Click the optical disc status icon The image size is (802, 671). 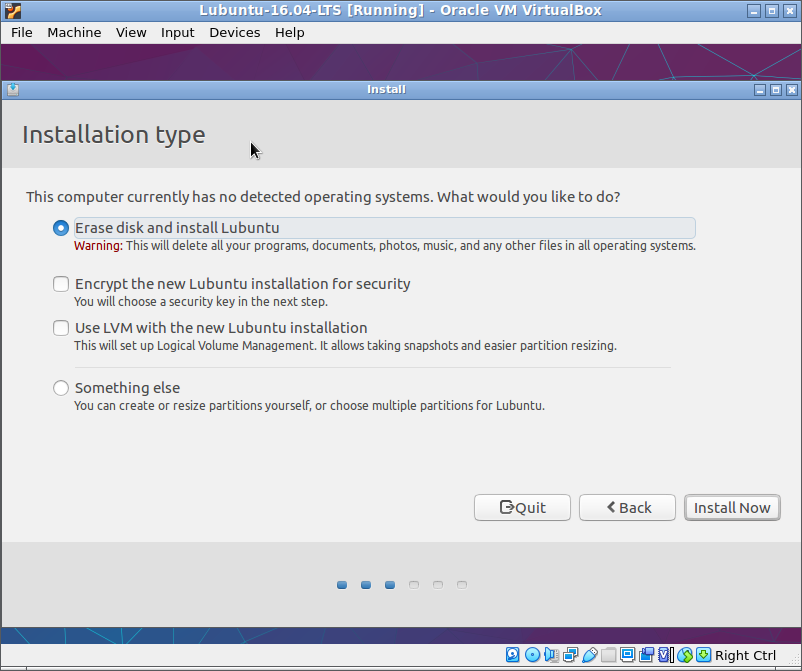click(532, 655)
